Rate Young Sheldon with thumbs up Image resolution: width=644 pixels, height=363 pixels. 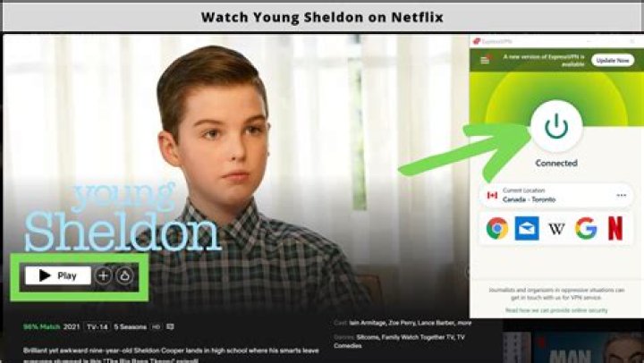coord(124,275)
